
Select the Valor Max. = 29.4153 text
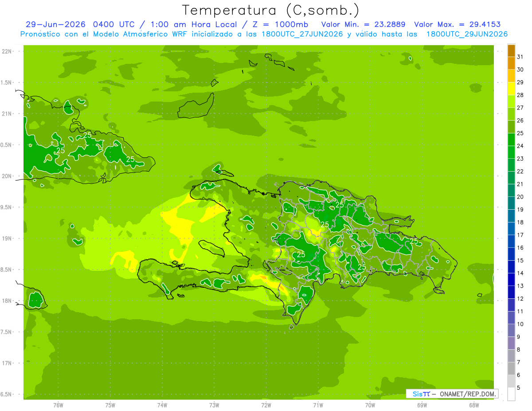coord(458,24)
